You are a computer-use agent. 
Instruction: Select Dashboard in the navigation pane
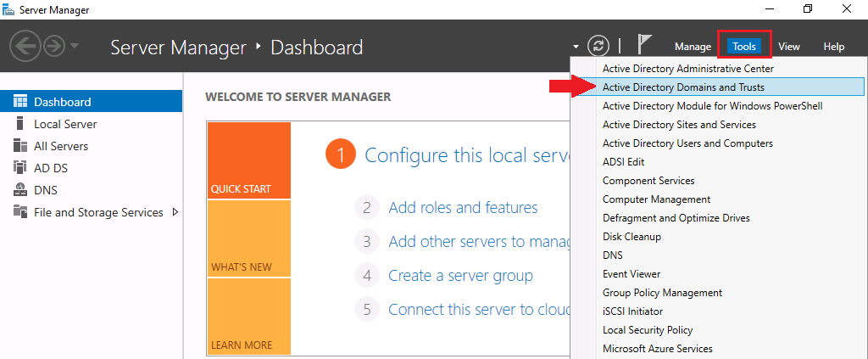tap(91, 101)
